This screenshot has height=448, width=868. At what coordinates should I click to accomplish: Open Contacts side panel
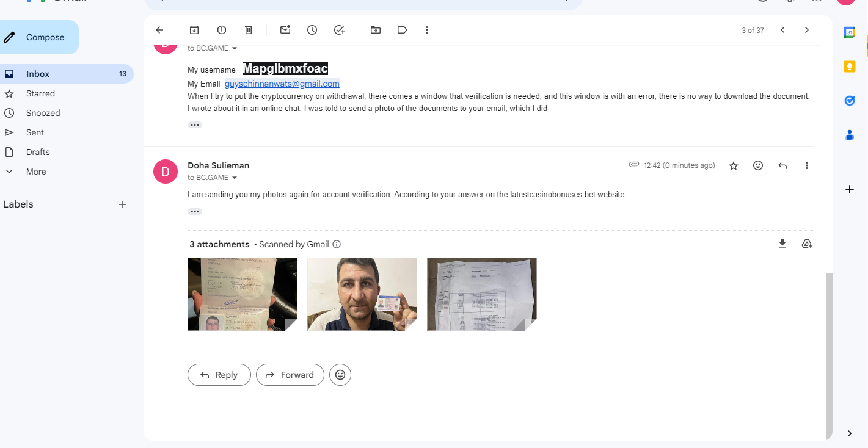(x=849, y=135)
